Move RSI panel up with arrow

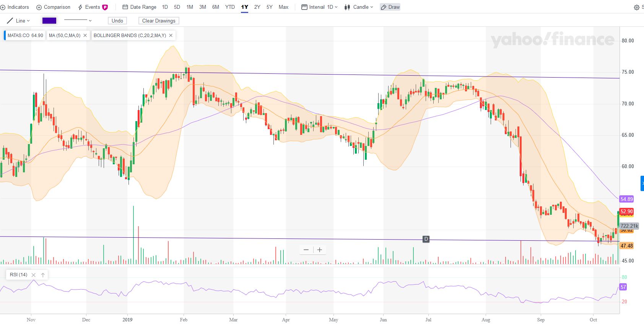[43, 275]
